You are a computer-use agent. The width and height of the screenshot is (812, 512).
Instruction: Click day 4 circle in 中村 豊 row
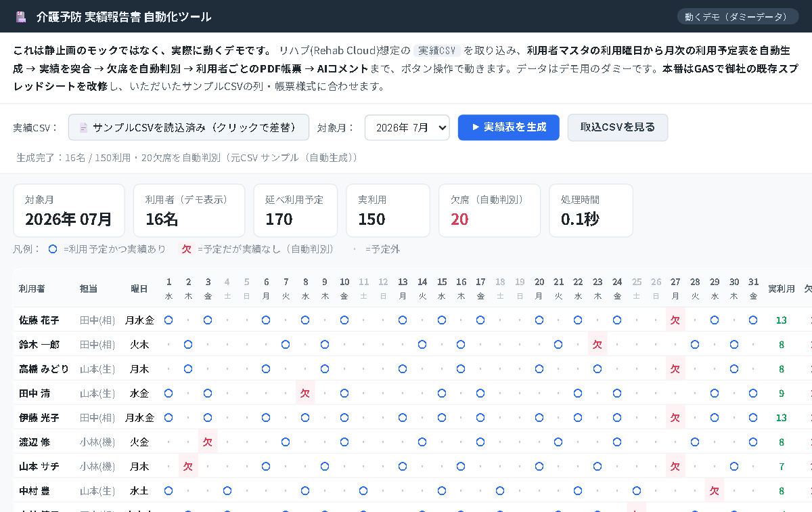[x=227, y=490]
